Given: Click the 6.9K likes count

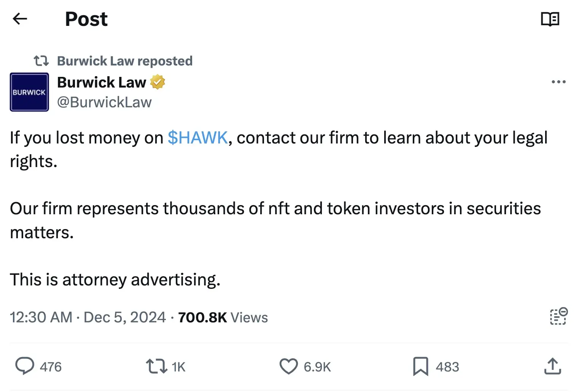Looking at the screenshot, I should (x=317, y=367).
